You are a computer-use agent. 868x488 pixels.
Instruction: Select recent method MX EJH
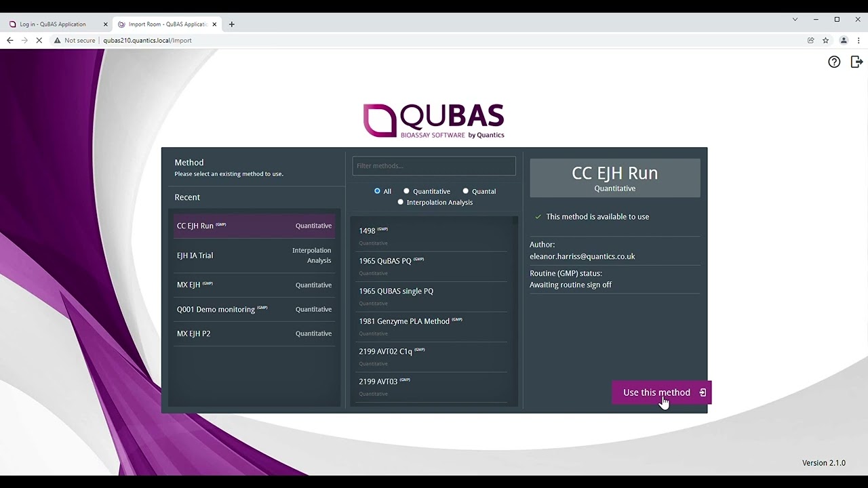(x=254, y=285)
